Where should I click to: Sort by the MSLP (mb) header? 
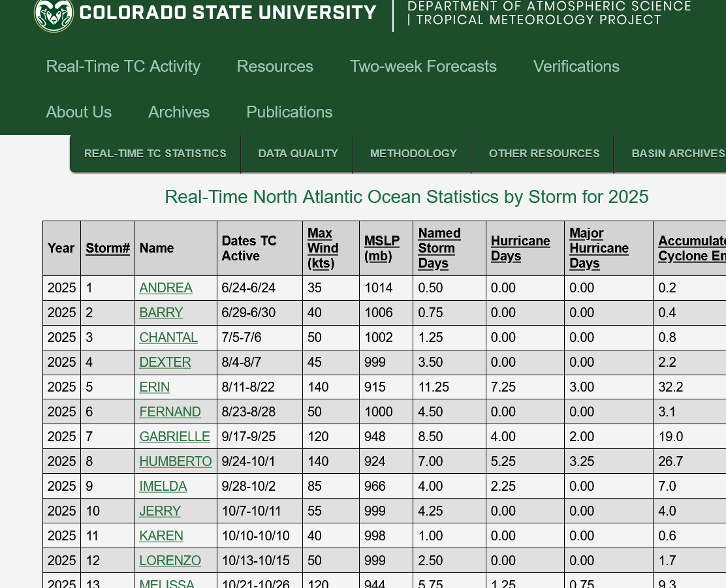[x=381, y=248]
